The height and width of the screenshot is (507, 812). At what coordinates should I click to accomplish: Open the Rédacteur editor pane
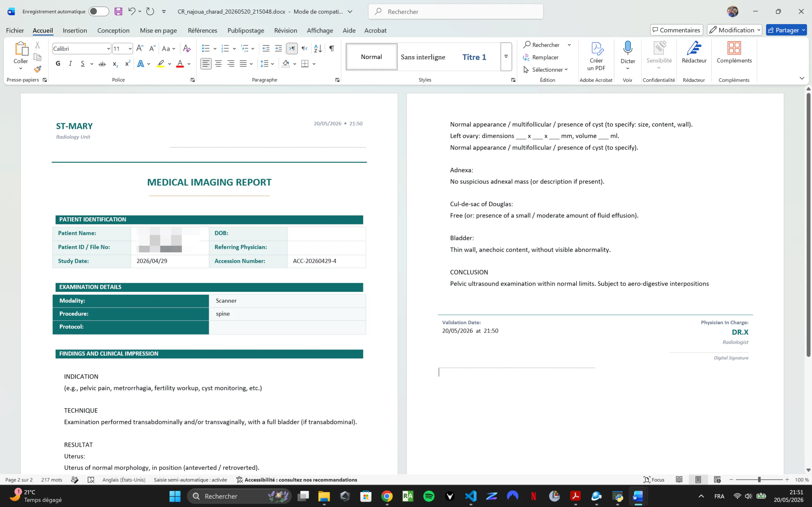pyautogui.click(x=694, y=53)
